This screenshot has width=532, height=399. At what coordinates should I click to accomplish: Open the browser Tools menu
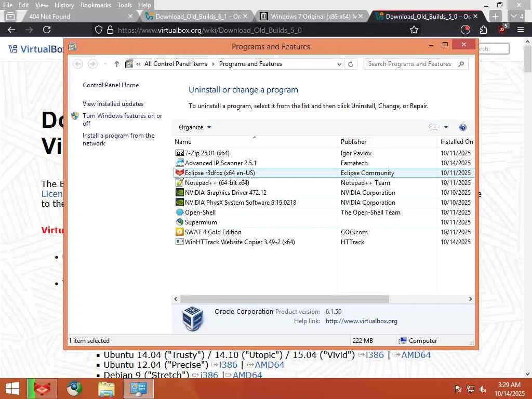[125, 5]
